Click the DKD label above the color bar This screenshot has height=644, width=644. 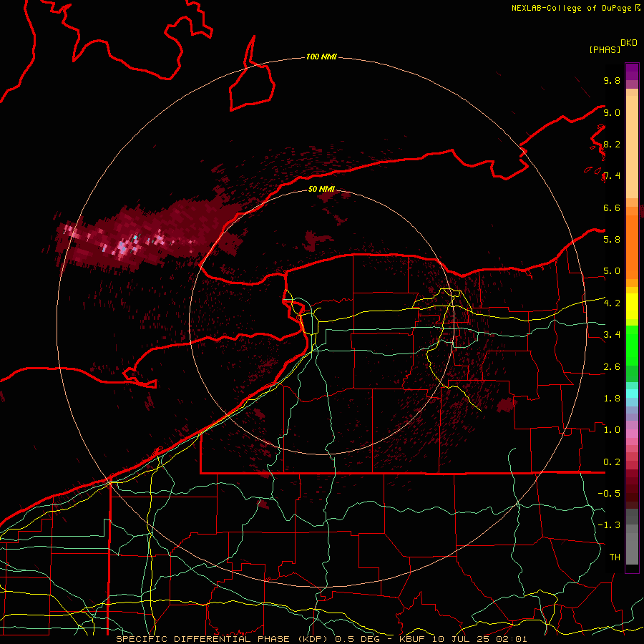tap(629, 43)
